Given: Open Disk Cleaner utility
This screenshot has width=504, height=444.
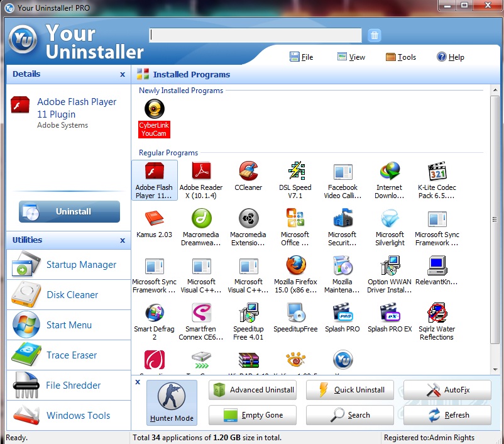Looking at the screenshot, I should [68, 295].
